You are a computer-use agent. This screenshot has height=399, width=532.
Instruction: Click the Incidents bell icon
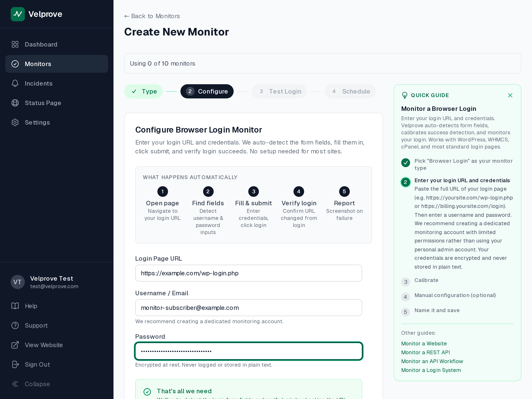(15, 83)
